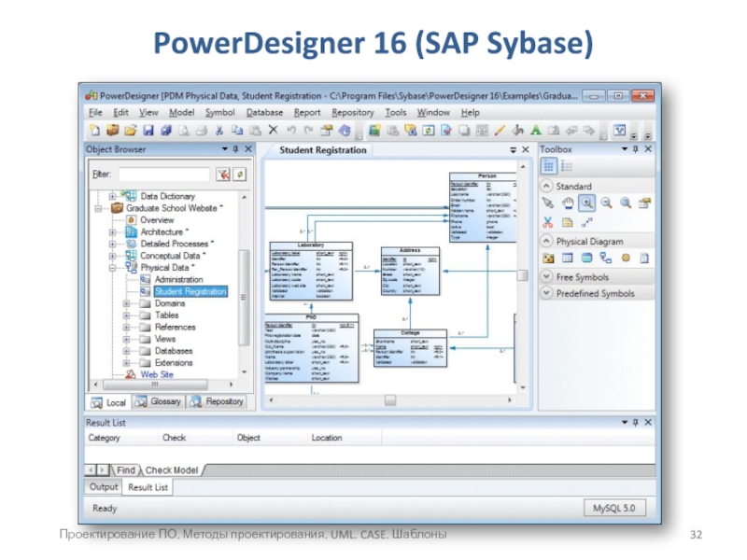Image resolution: width=747 pixels, height=560 pixels.
Task: Click the orange line color pen icon
Action: point(500,130)
